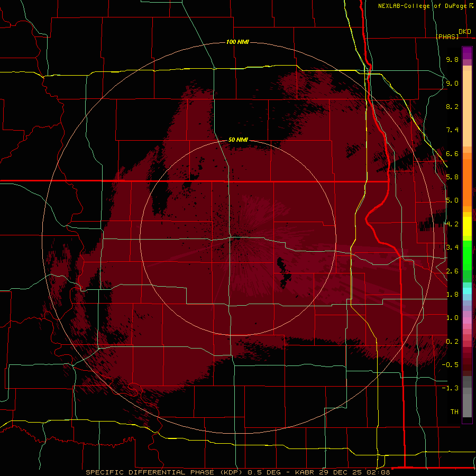The height and width of the screenshot is (476, 476).
Task: Select the -1.3 value on the color scale
Action: tap(450, 388)
